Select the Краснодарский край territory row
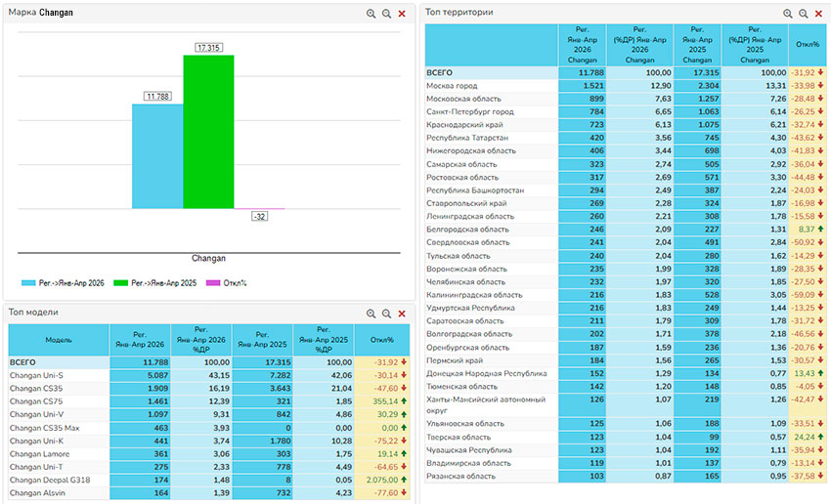Screen dimensions: 831x504 pos(626,125)
